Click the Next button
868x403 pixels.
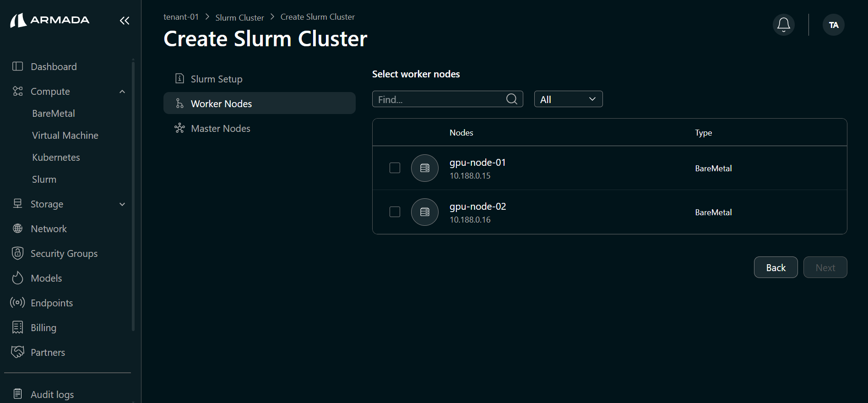tap(825, 267)
